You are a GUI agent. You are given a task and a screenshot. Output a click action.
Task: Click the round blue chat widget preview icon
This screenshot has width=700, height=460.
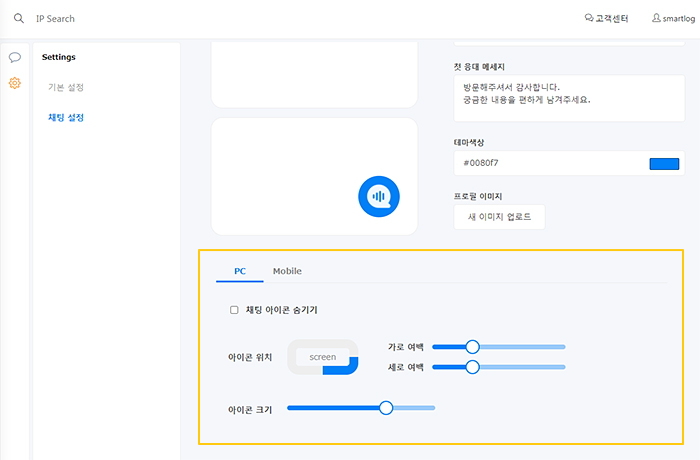click(x=379, y=197)
